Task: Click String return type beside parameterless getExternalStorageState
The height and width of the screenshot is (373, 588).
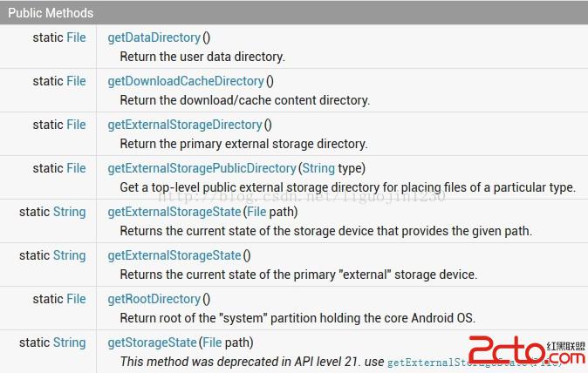Action: (69, 255)
